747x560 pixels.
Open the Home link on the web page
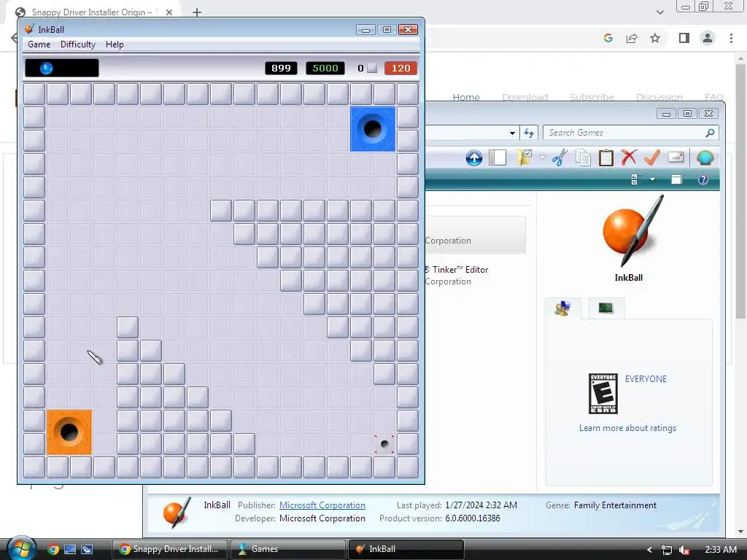(466, 97)
